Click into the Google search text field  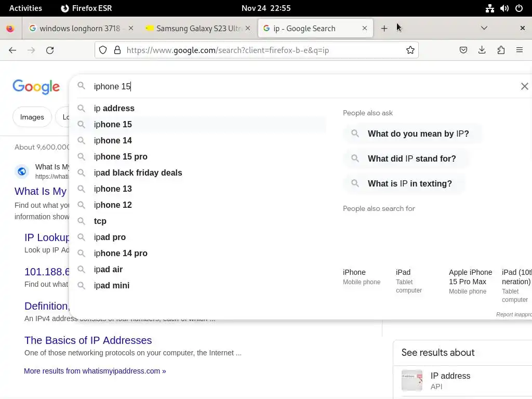point(302,87)
